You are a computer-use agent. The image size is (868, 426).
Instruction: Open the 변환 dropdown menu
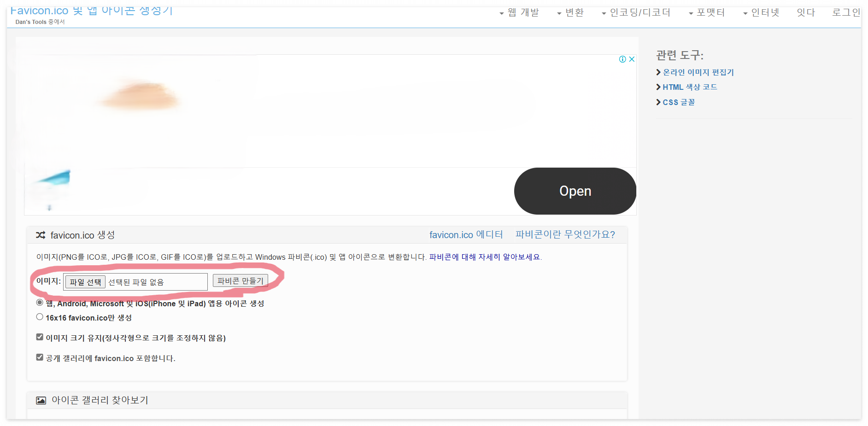tap(570, 12)
